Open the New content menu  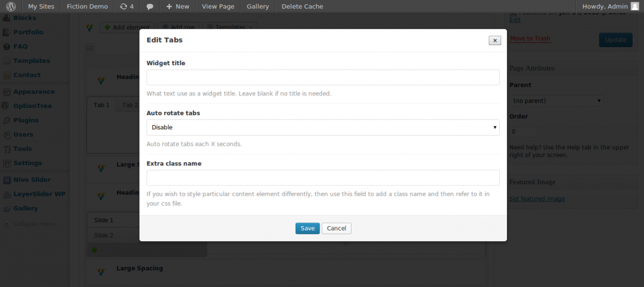tap(177, 6)
